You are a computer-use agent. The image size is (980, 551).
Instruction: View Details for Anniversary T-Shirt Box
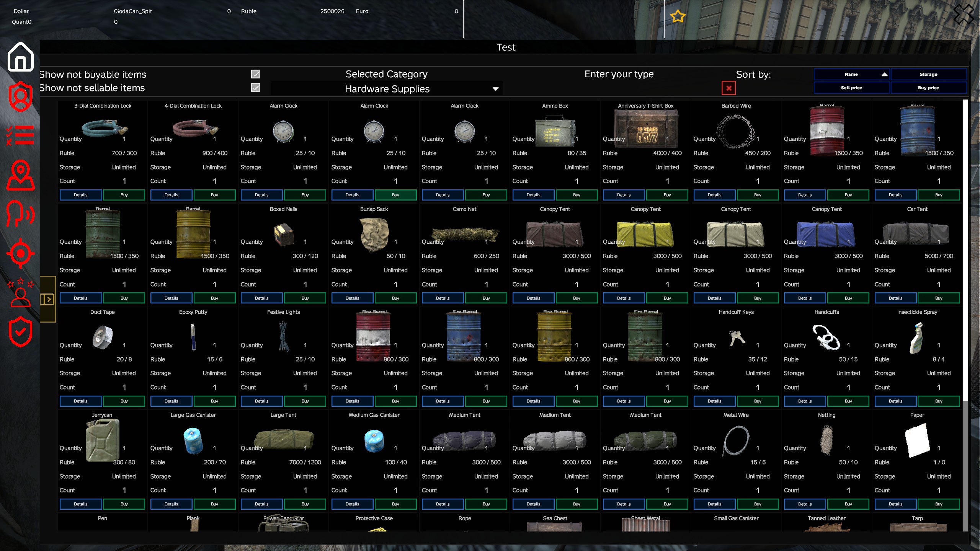point(624,195)
